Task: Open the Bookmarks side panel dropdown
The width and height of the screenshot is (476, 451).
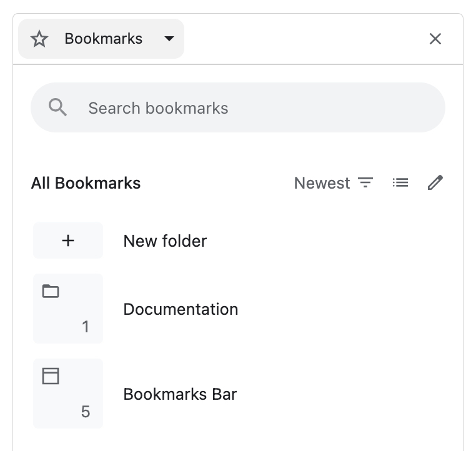Action: click(x=101, y=39)
